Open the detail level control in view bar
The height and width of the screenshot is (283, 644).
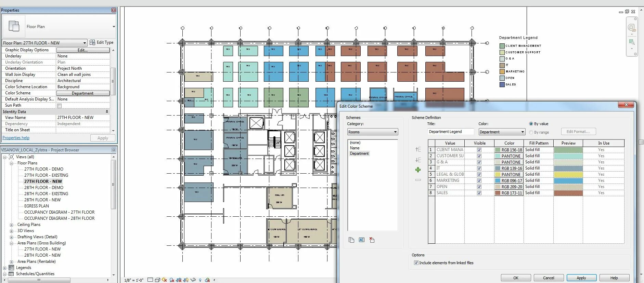pos(150,280)
